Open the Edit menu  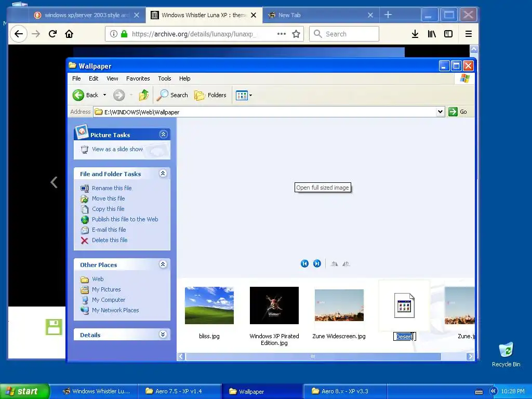[x=94, y=78]
